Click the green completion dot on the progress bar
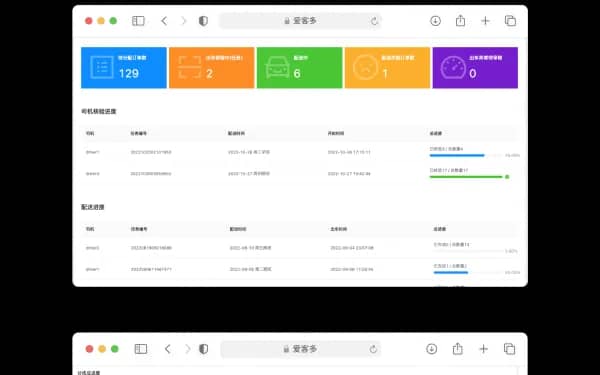This screenshot has height=375, width=600. [x=507, y=177]
